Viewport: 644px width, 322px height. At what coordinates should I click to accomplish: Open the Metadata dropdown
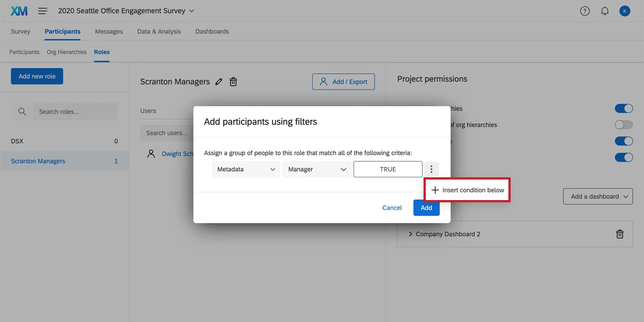[x=246, y=169]
